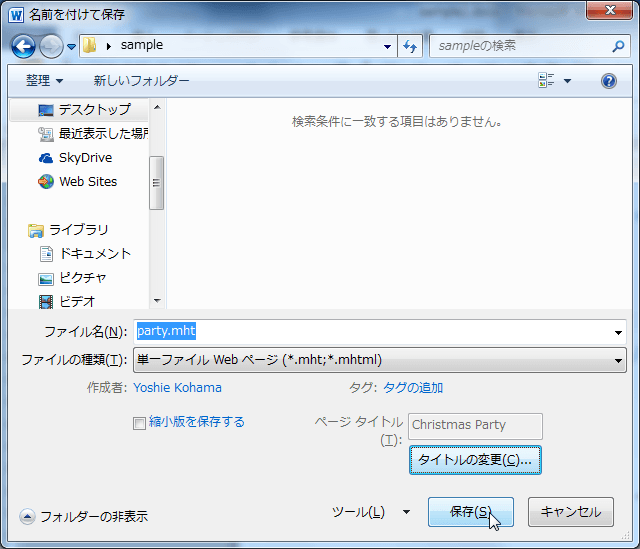Click the navigation pane scroll up arrow
The height and width of the screenshot is (549, 640).
point(157,107)
